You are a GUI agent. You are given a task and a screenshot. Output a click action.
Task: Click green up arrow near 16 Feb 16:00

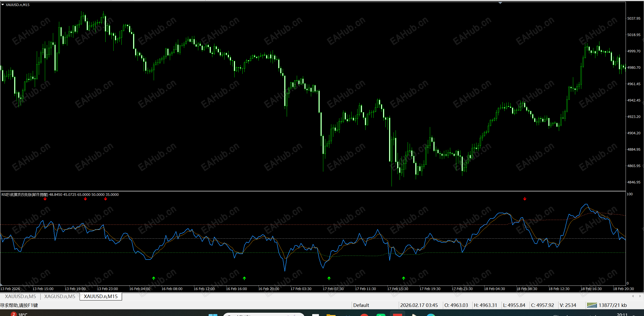point(244,278)
